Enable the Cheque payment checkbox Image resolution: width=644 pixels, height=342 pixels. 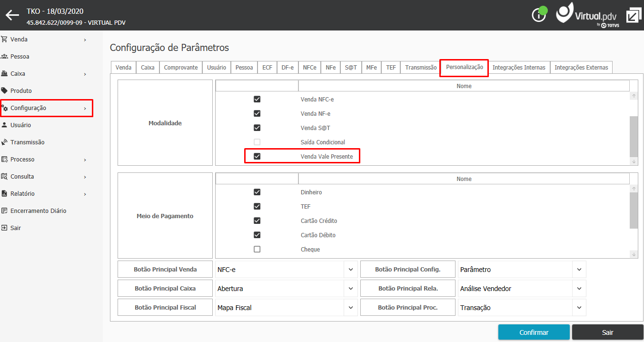[257, 250]
